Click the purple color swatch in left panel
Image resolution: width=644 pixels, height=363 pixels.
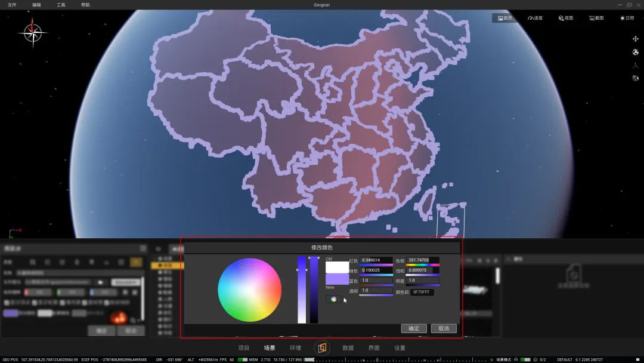(11, 313)
